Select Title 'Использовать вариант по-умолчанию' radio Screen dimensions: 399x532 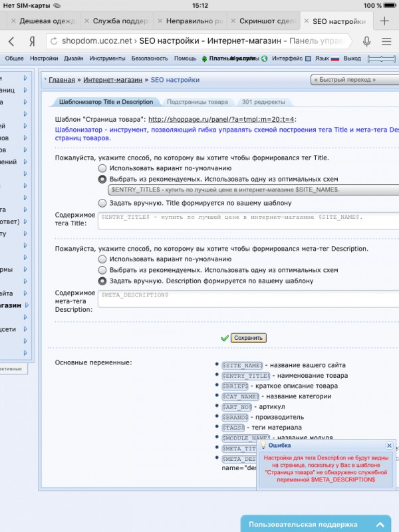tap(102, 168)
